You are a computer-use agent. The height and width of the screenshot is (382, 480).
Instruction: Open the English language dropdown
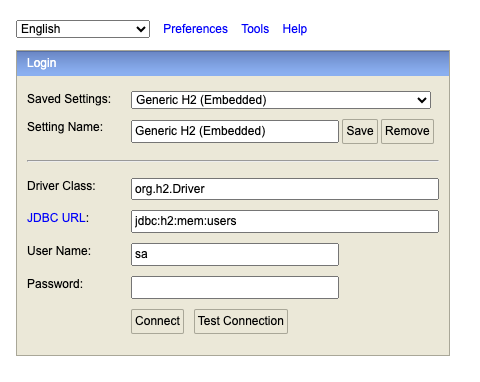[x=83, y=29]
